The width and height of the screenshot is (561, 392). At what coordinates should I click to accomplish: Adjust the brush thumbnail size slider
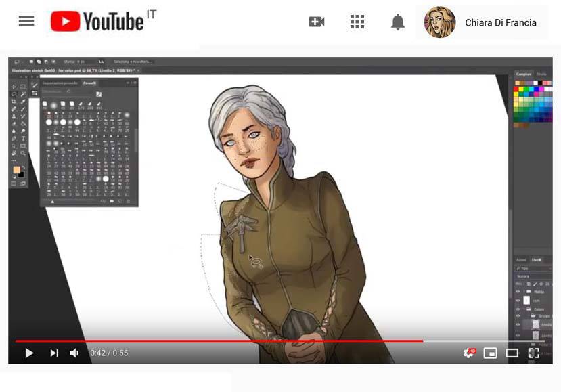tap(53, 202)
